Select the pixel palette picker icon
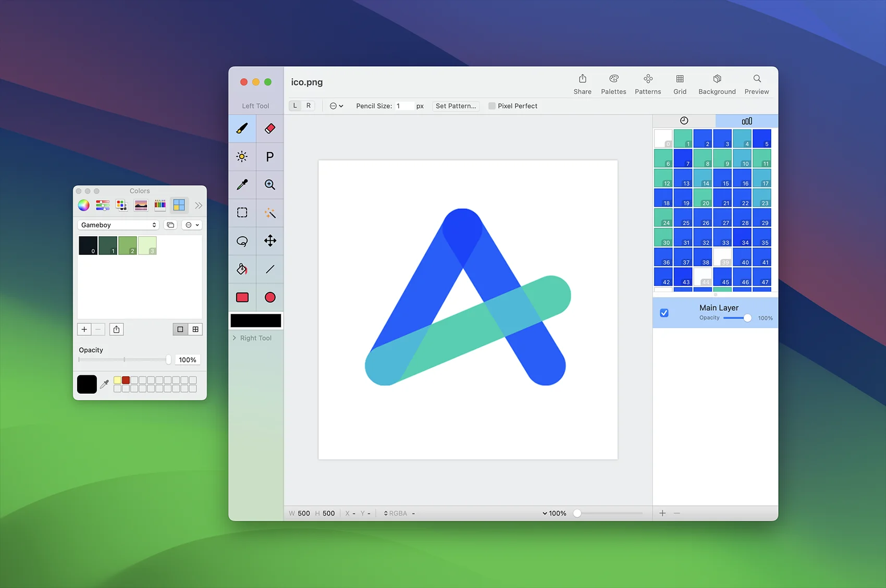The image size is (886, 588). click(179, 205)
